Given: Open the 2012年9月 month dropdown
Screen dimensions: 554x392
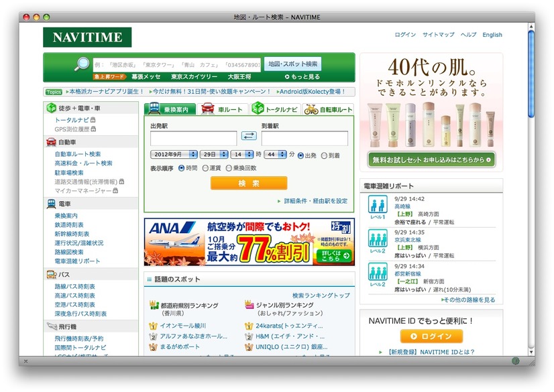Looking at the screenshot, I should (x=174, y=154).
